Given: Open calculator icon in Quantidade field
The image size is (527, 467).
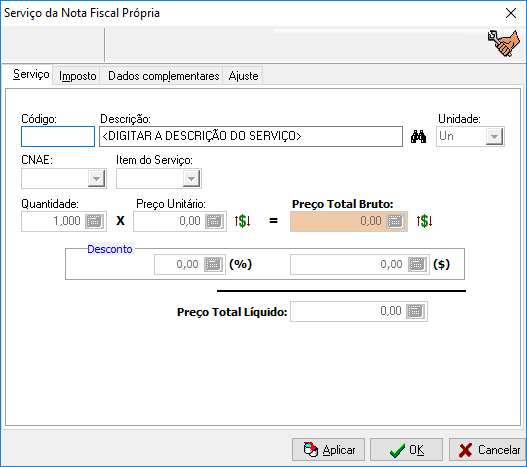Looking at the screenshot, I should coord(94,221).
